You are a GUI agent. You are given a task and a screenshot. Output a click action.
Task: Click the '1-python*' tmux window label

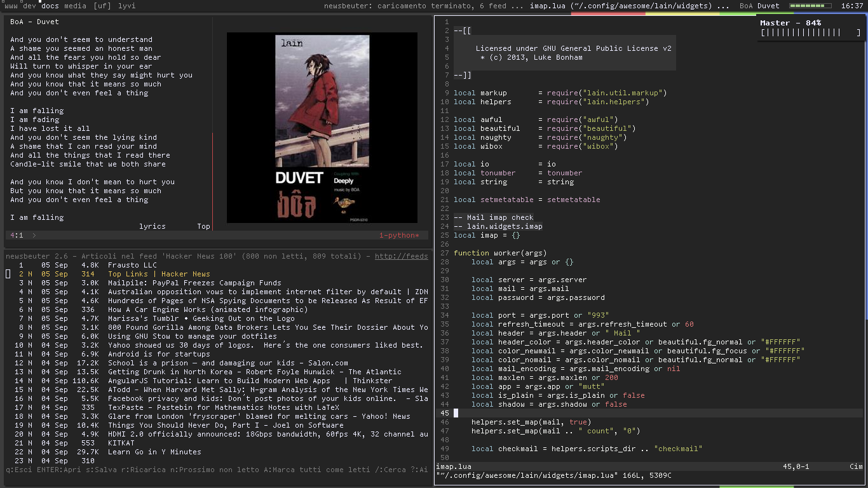tap(399, 235)
